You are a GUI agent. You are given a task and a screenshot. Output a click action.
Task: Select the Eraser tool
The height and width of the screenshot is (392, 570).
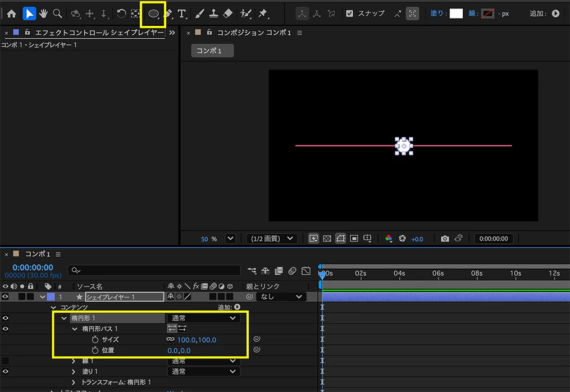coord(227,14)
